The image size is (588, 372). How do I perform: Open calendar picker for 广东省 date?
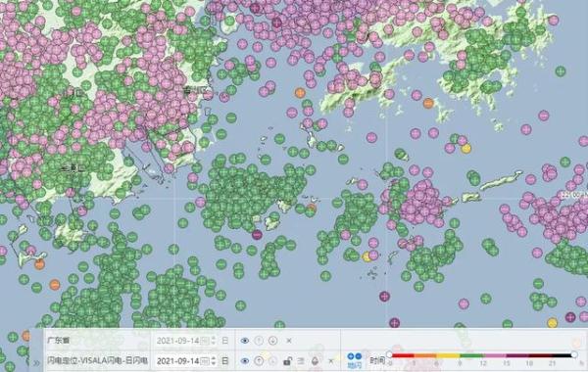pyautogui.click(x=205, y=341)
